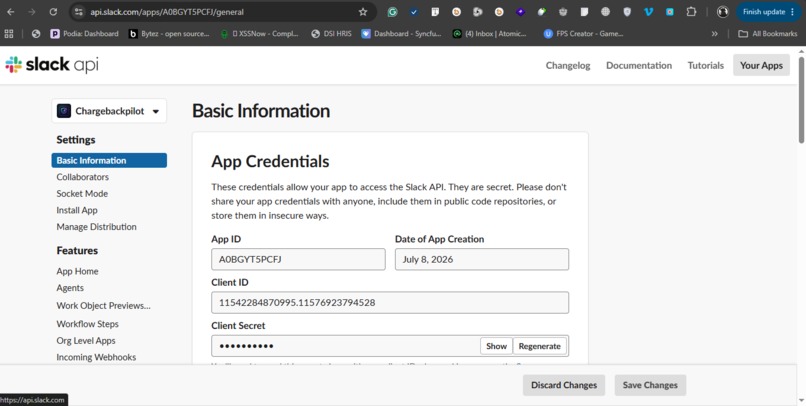Open Podia: Dashboard bookmark
806x406 pixels.
(84, 34)
